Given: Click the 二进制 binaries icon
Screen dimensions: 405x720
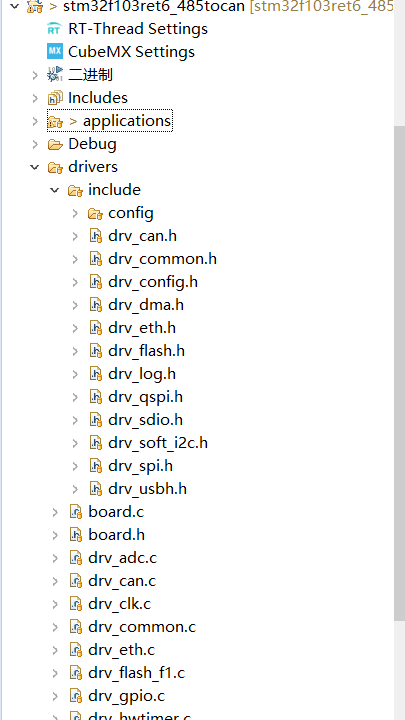Looking at the screenshot, I should (x=55, y=74).
